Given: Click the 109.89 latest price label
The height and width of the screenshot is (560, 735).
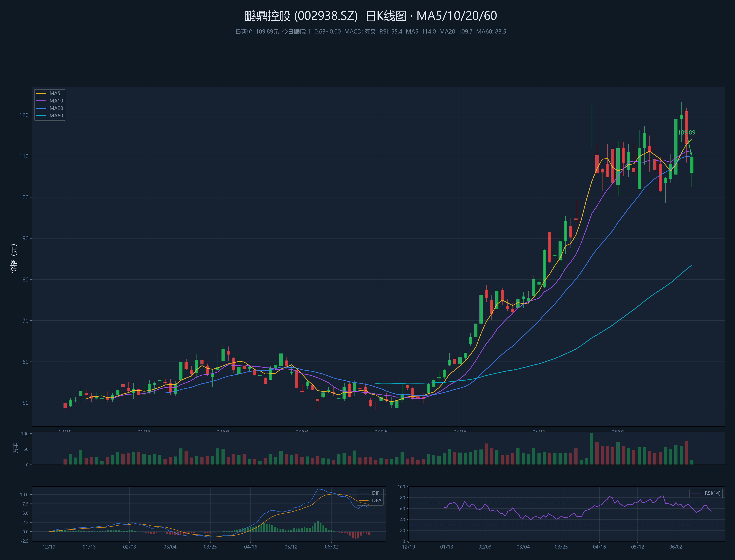Looking at the screenshot, I should (x=686, y=133).
